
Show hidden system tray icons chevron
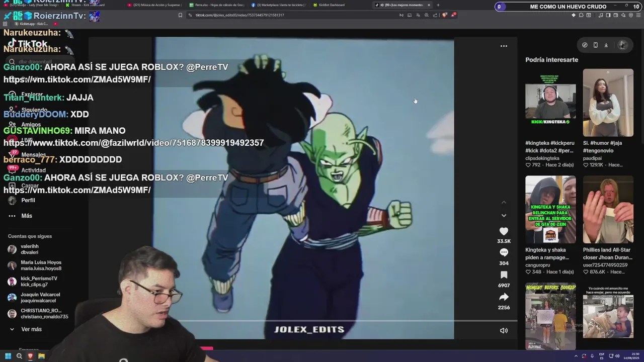[576, 356]
